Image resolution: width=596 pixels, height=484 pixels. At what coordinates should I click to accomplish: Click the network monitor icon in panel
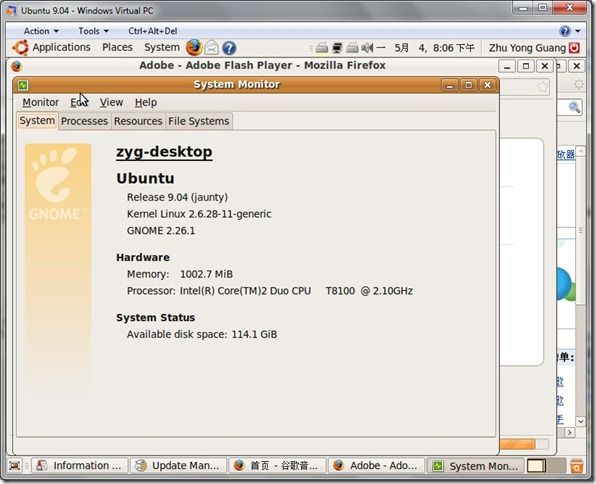(337, 48)
